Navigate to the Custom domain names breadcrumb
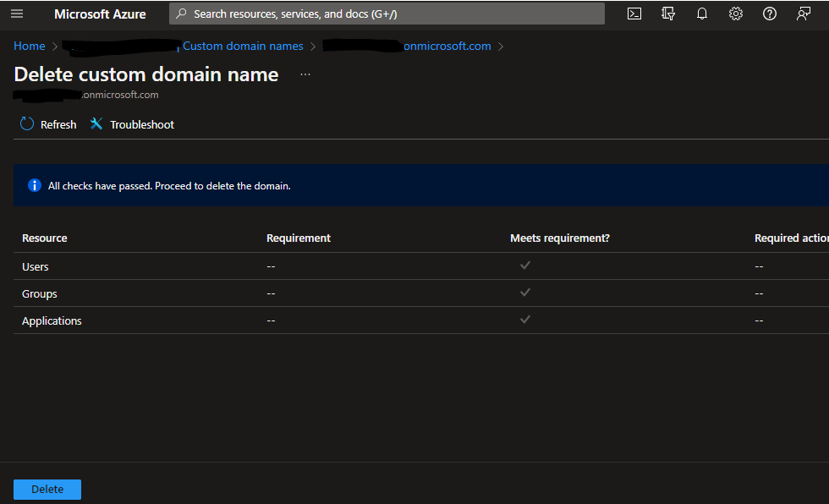The height and width of the screenshot is (504, 829). tap(244, 46)
